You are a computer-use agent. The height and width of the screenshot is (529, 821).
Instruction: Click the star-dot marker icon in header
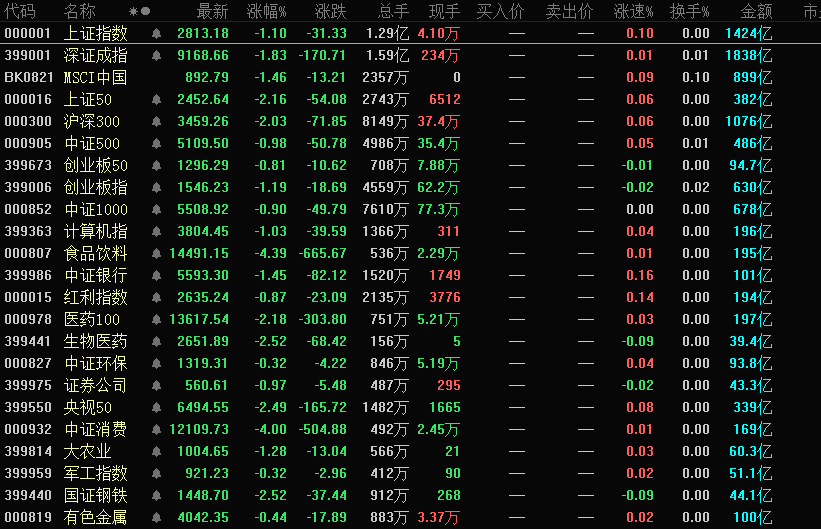pyautogui.click(x=140, y=11)
